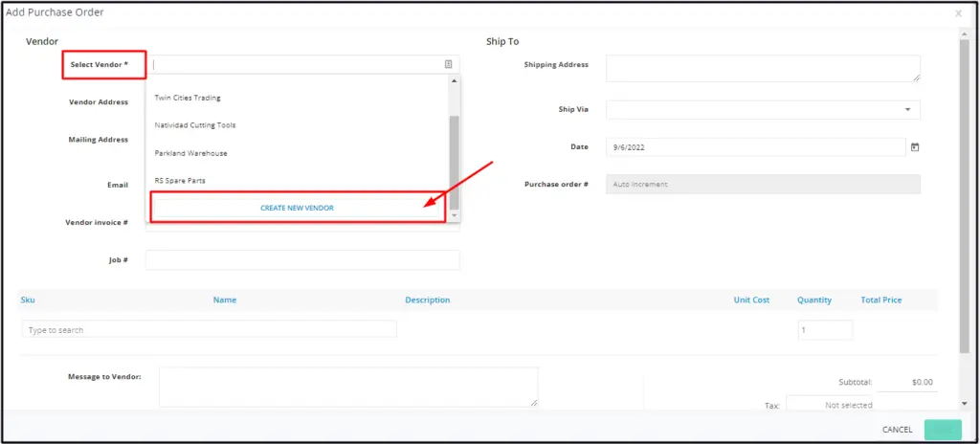Click the Purchase order # Auto Increment field
The height and width of the screenshot is (444, 980).
point(763,185)
